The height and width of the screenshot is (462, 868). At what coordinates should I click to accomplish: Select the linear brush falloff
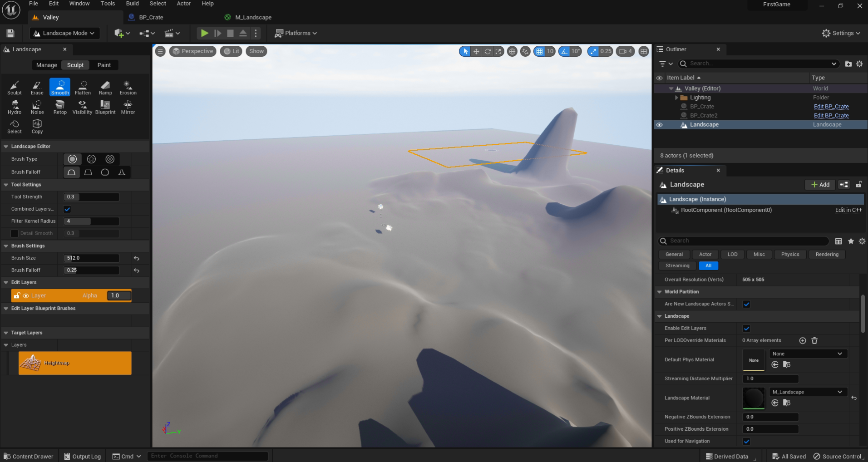coord(88,172)
